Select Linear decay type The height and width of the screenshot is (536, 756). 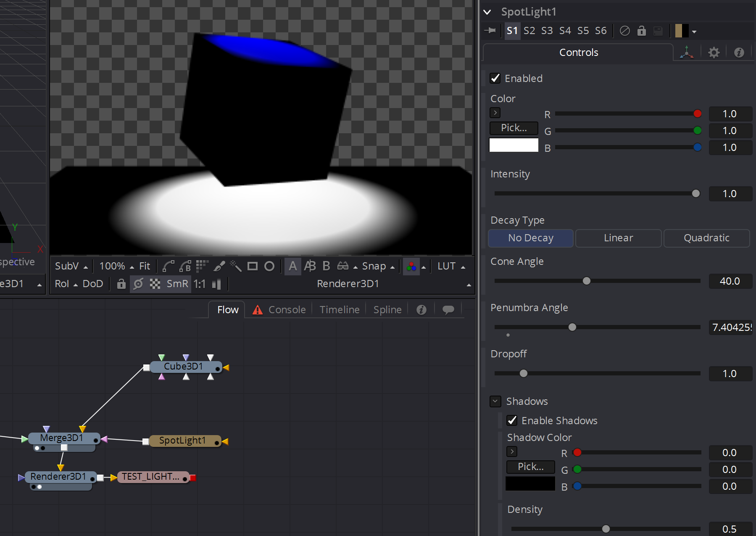[619, 238]
